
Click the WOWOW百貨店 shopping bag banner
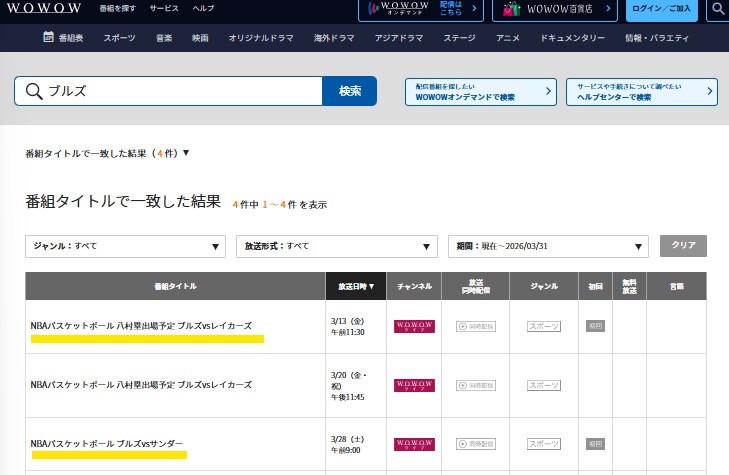[555, 9]
